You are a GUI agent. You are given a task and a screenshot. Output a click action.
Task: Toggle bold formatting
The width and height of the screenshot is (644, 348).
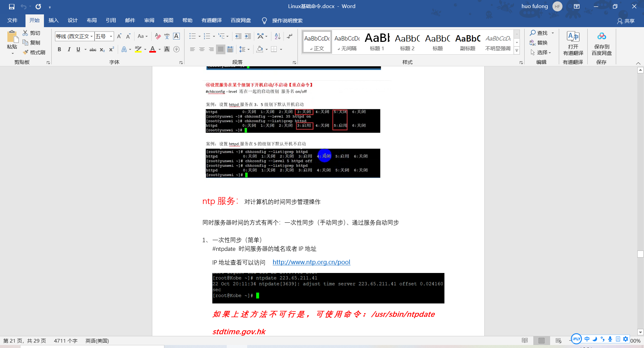59,49
